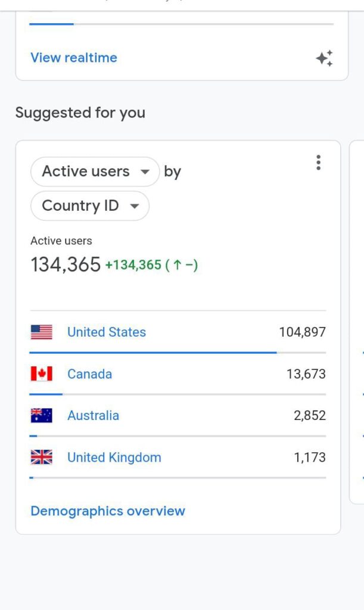Open the three-dot card options menu
Image resolution: width=364 pixels, height=610 pixels.
319,163
